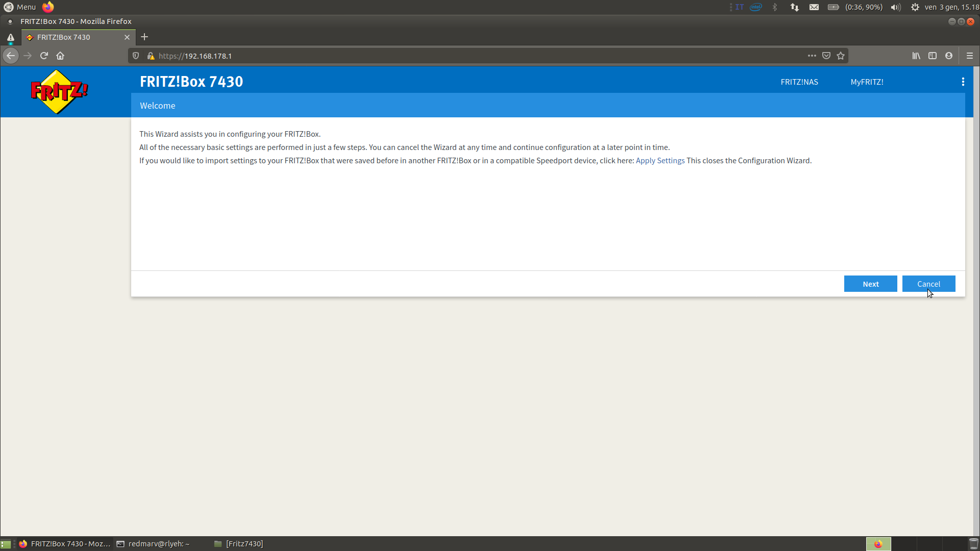
Task: Switch to the FRITZ!Box 7430 Firefox taskbar item
Action: pos(65,544)
